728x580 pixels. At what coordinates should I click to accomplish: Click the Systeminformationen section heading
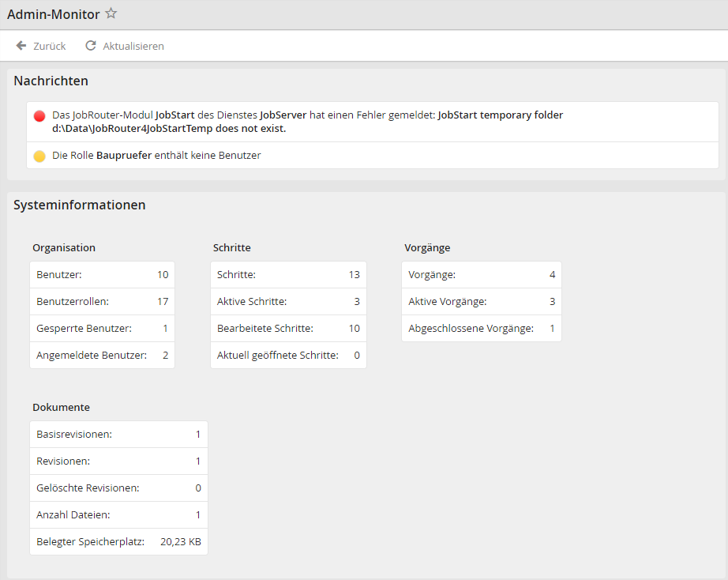[x=79, y=205]
